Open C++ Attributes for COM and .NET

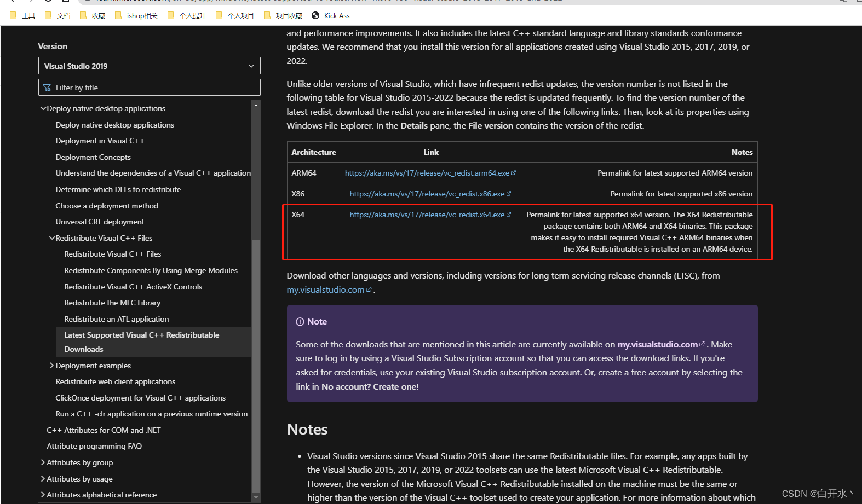click(104, 430)
